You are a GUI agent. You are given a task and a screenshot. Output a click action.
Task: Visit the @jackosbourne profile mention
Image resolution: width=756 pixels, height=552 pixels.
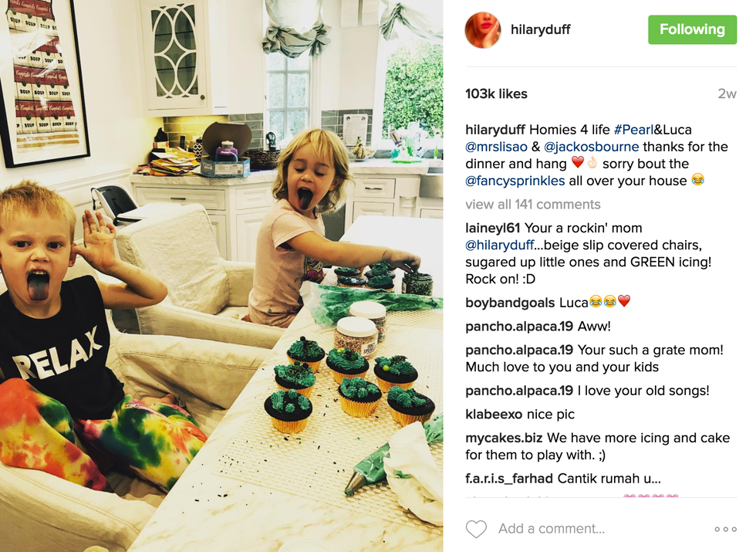(x=591, y=147)
